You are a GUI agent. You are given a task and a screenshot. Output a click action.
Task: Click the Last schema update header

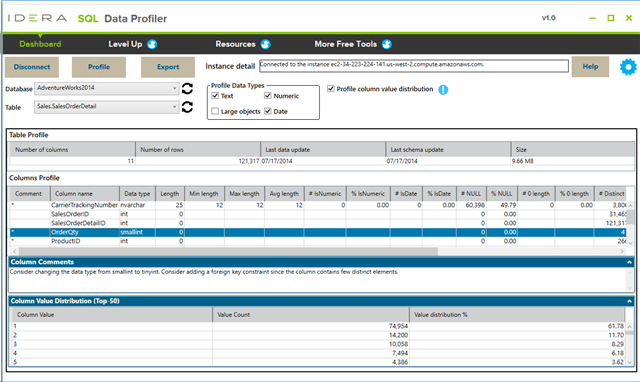tap(448, 149)
